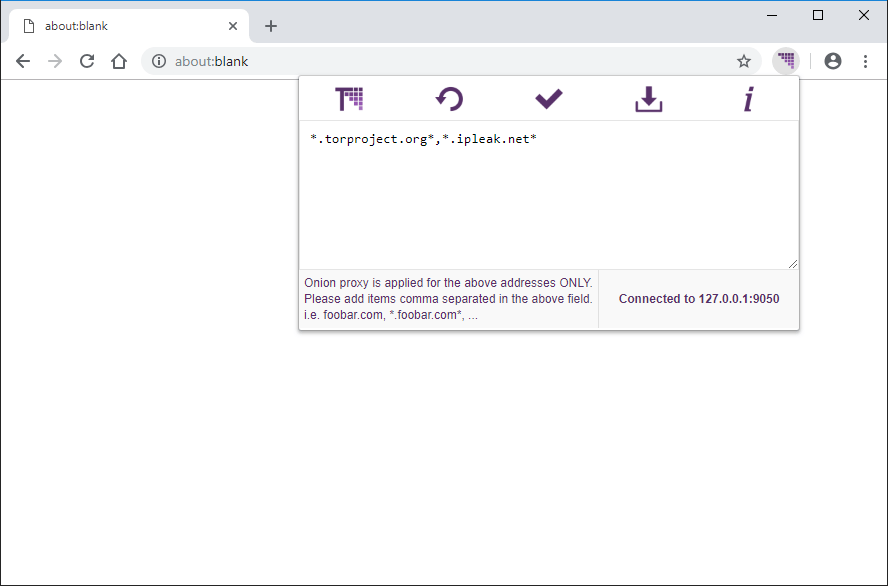This screenshot has height=586, width=888.
Task: Click the download tray icon in popup
Action: 648,99
